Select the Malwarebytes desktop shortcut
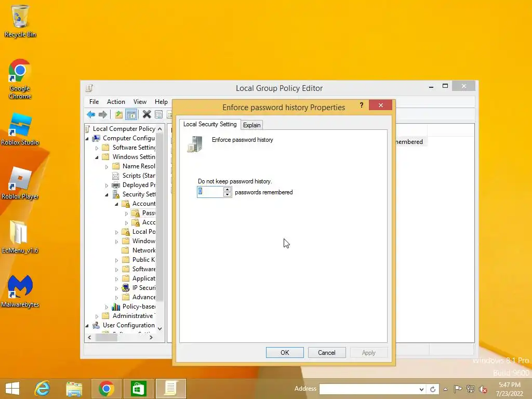This screenshot has width=532, height=399. click(x=20, y=291)
